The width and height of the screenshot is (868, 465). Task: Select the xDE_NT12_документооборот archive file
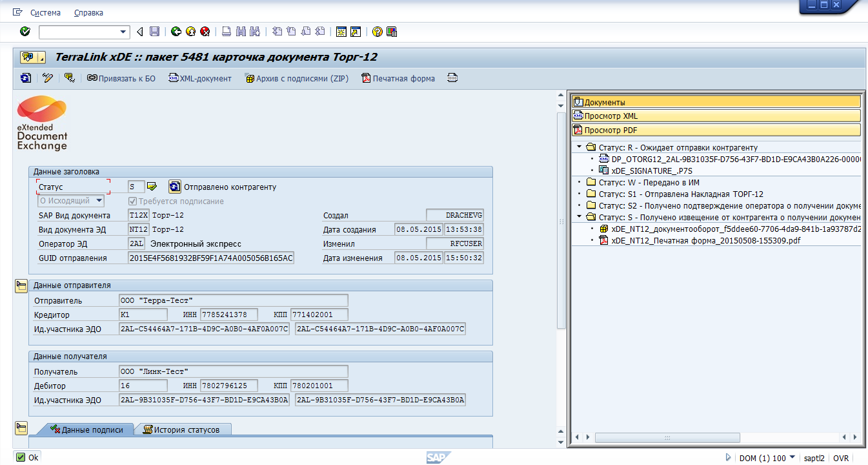[x=736, y=229]
